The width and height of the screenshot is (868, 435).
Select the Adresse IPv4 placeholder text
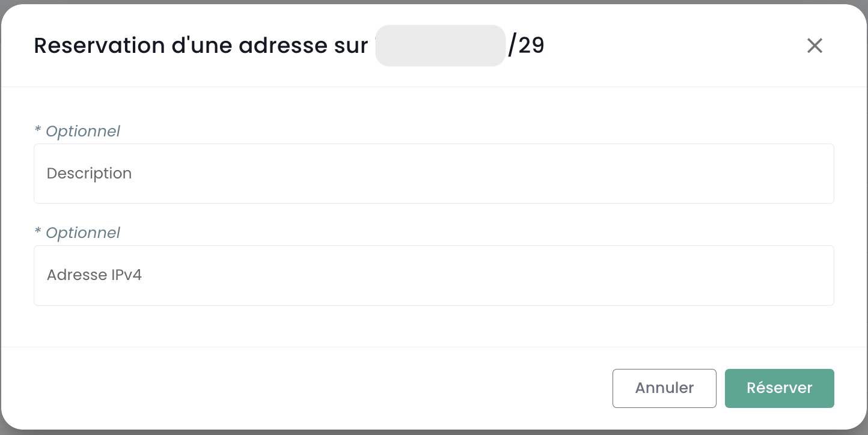click(x=94, y=275)
